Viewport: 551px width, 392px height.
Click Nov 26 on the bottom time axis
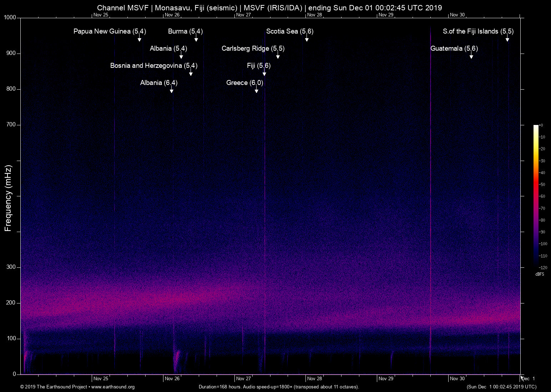[x=172, y=379]
